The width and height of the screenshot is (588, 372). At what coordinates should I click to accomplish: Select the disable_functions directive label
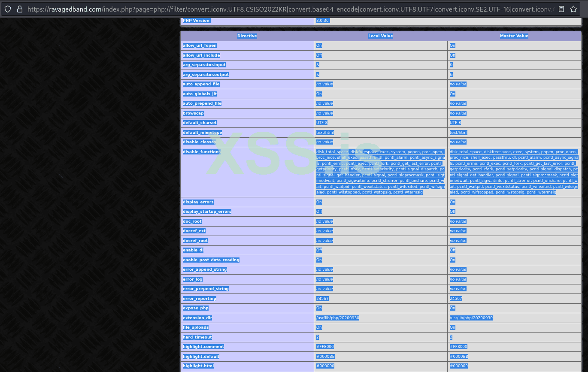pyautogui.click(x=202, y=152)
